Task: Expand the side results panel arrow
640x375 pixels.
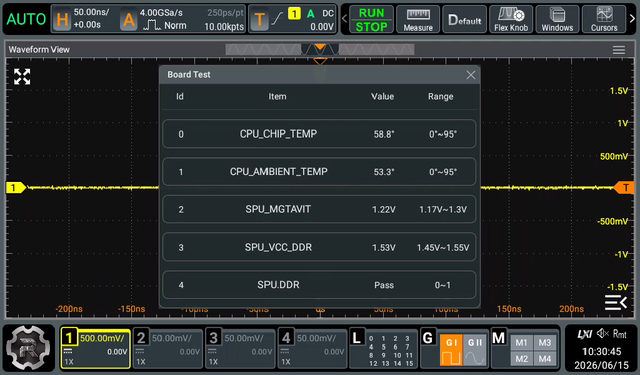Action: coord(616,302)
